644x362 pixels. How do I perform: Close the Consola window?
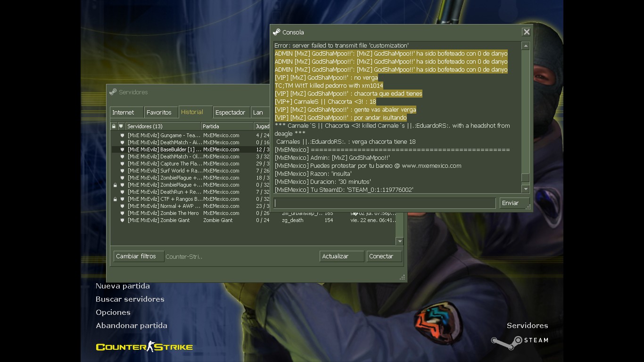pyautogui.click(x=526, y=32)
